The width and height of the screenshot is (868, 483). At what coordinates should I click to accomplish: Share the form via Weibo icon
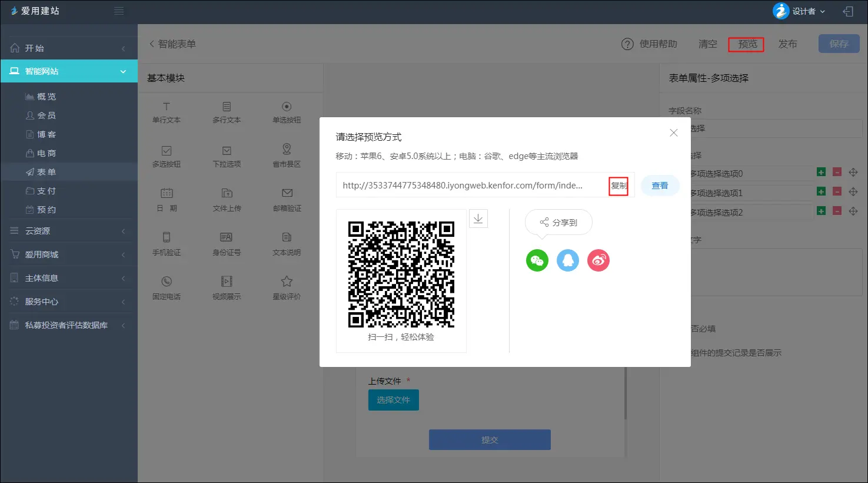tap(598, 260)
